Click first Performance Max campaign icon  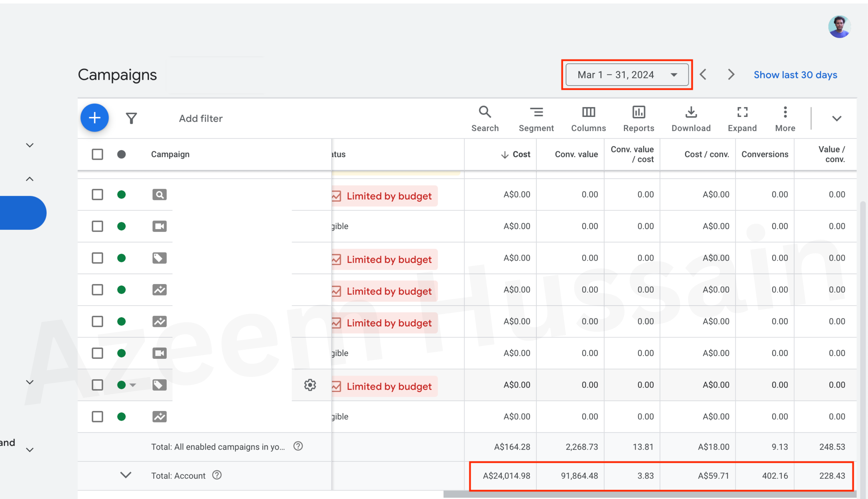(x=159, y=290)
